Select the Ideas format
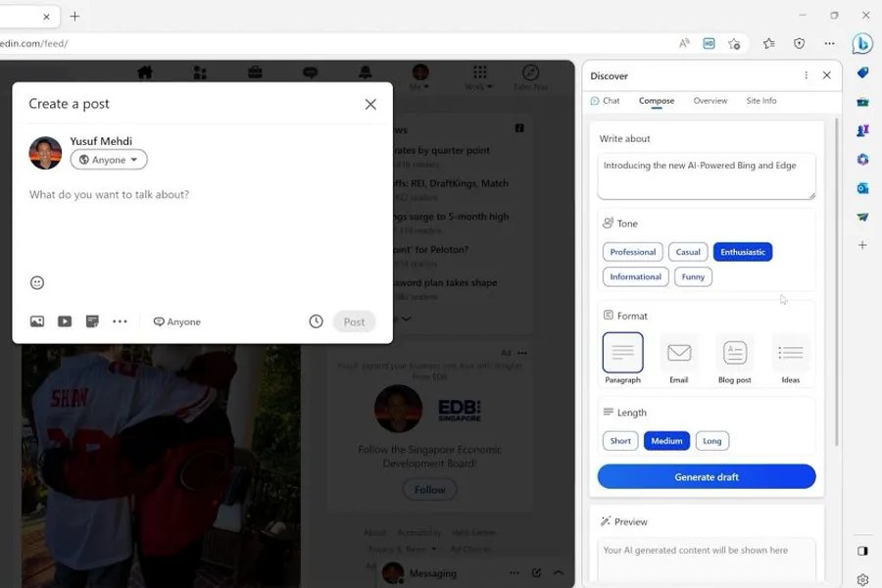 pyautogui.click(x=790, y=359)
